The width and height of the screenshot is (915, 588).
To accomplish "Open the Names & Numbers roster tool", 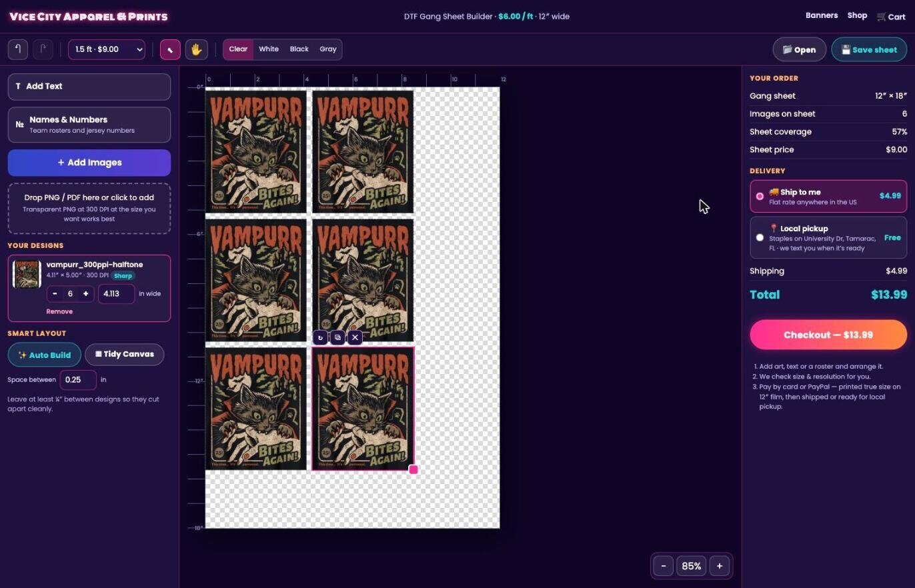I will 89,125.
